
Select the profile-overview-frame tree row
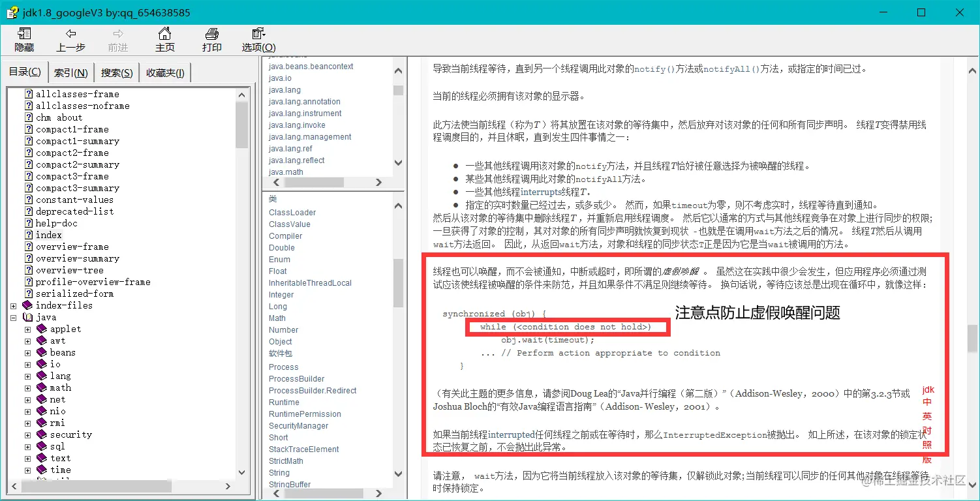point(93,282)
